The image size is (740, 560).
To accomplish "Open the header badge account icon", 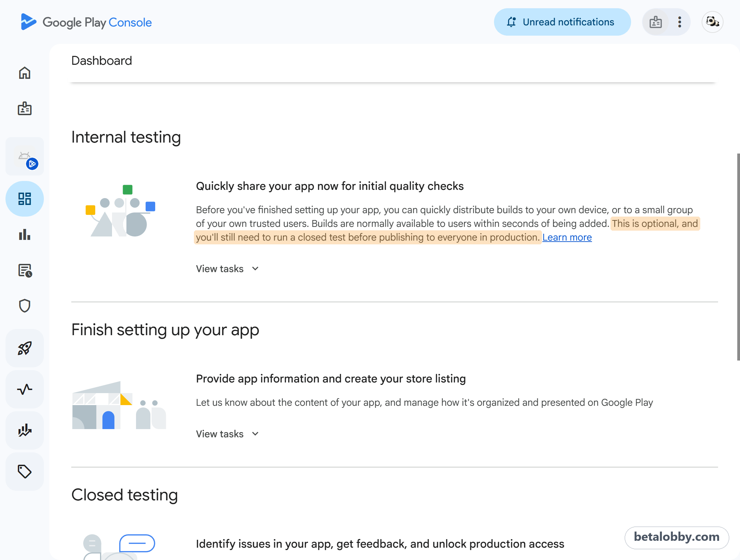I will click(655, 22).
